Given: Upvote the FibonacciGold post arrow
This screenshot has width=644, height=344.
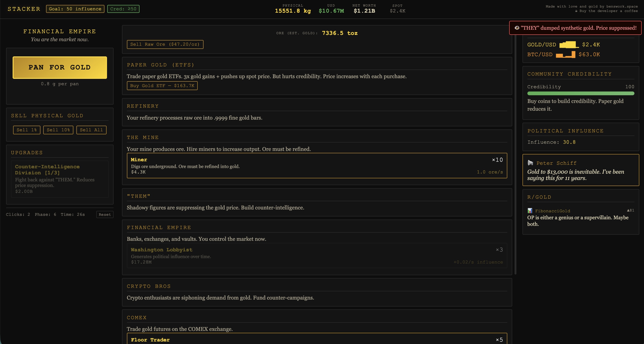Looking at the screenshot, I should 628,210.
